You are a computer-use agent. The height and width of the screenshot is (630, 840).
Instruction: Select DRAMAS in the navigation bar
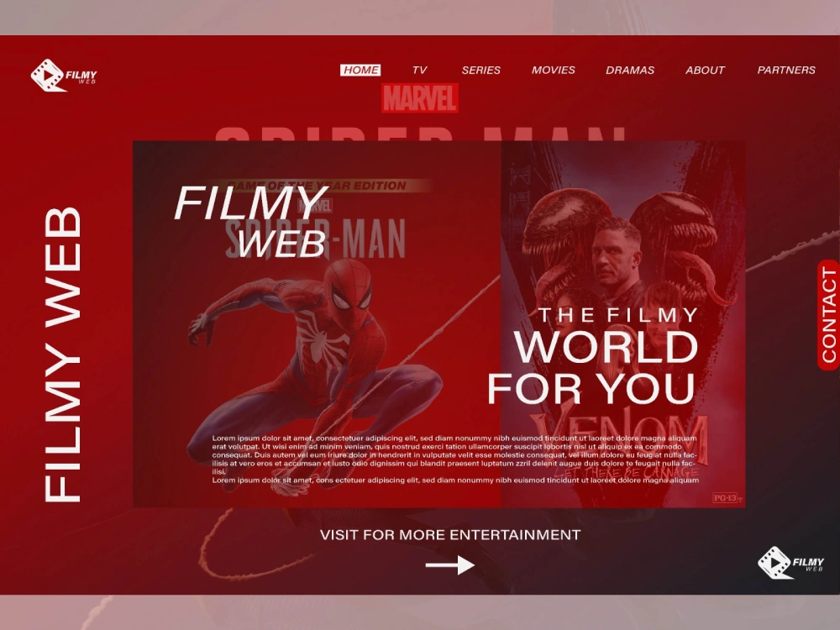tap(630, 71)
